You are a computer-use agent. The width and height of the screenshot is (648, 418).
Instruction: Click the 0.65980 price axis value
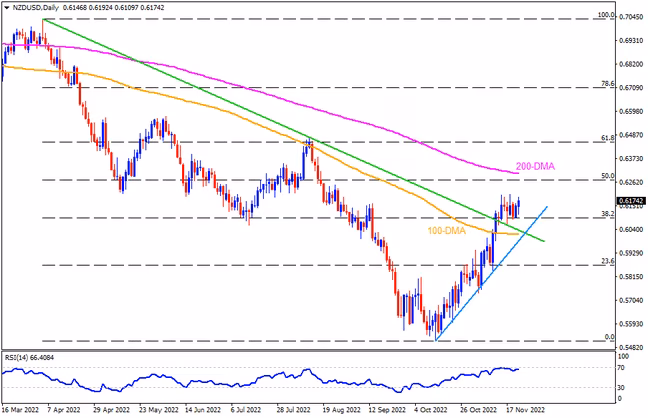coord(631,111)
